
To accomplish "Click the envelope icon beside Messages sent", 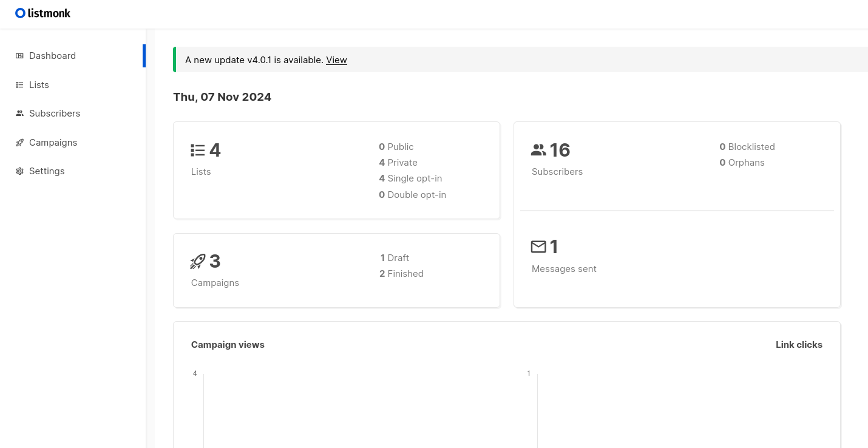I will coord(538,246).
